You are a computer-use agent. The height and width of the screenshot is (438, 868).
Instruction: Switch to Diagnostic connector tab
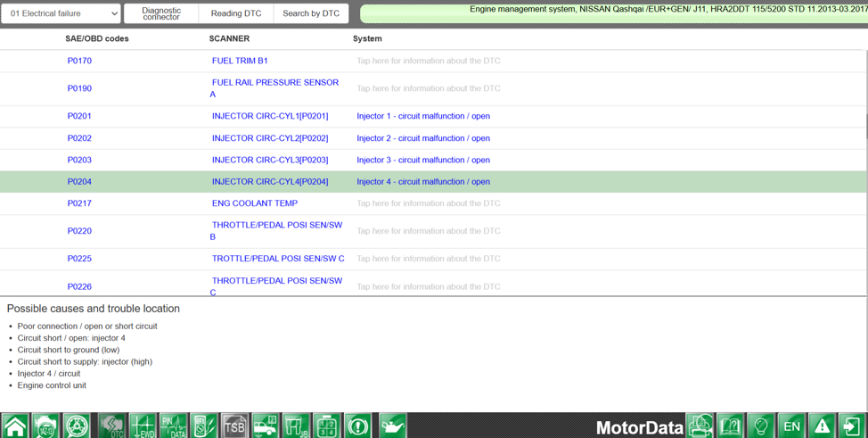click(161, 13)
